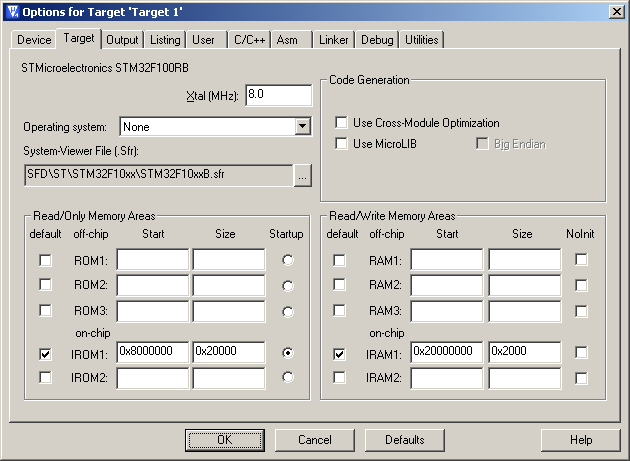This screenshot has height=461, width=630.
Task: Enable NoInit for RAM2
Action: click(581, 285)
